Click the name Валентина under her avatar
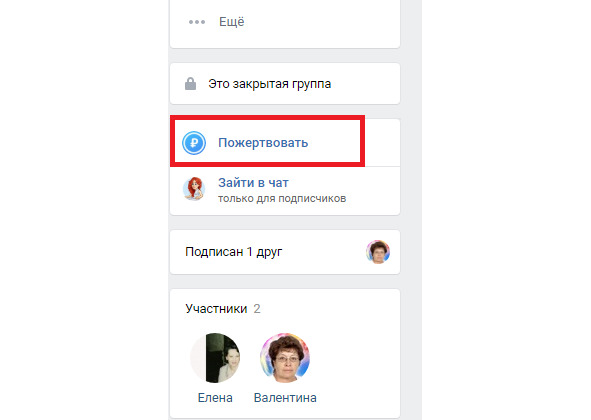The width and height of the screenshot is (591, 420). tap(285, 398)
